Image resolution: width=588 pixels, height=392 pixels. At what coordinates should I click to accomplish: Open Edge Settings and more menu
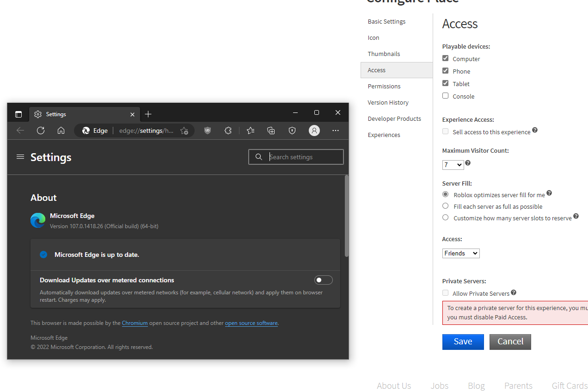pos(336,131)
